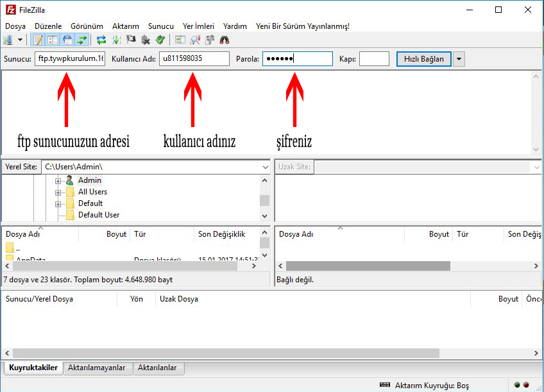544x392 pixels.
Task: Click the Sunucu/Yerel Dosya queue column header
Action: (60, 299)
